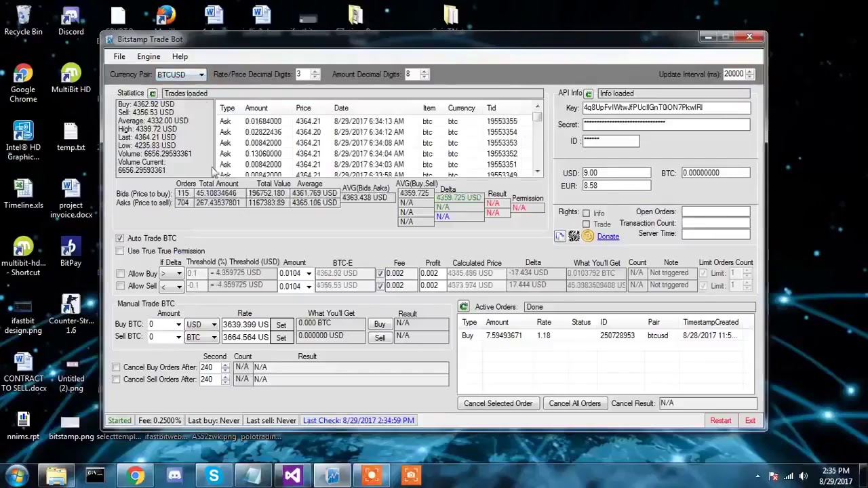The width and height of the screenshot is (868, 488).
Task: Click the Set button for Sell BTC rate
Action: pos(281,338)
